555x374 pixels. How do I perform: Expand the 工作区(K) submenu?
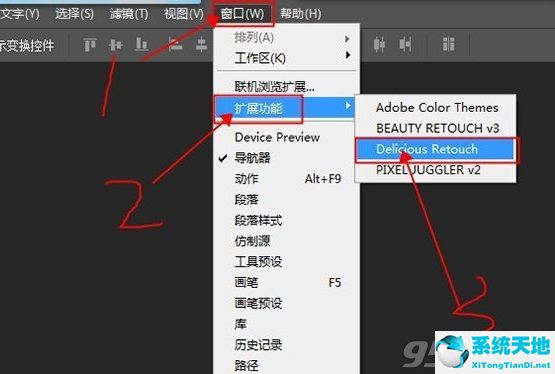[x=286, y=58]
